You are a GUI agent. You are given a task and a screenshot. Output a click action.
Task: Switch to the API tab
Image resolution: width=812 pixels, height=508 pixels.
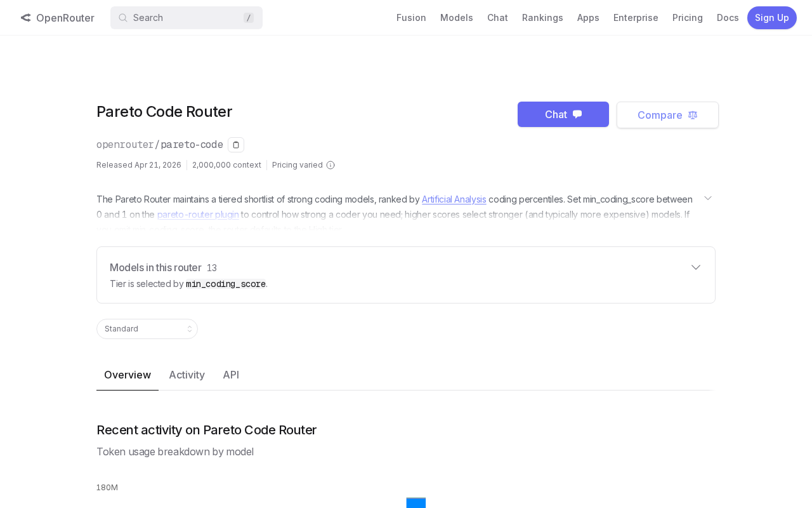231,375
